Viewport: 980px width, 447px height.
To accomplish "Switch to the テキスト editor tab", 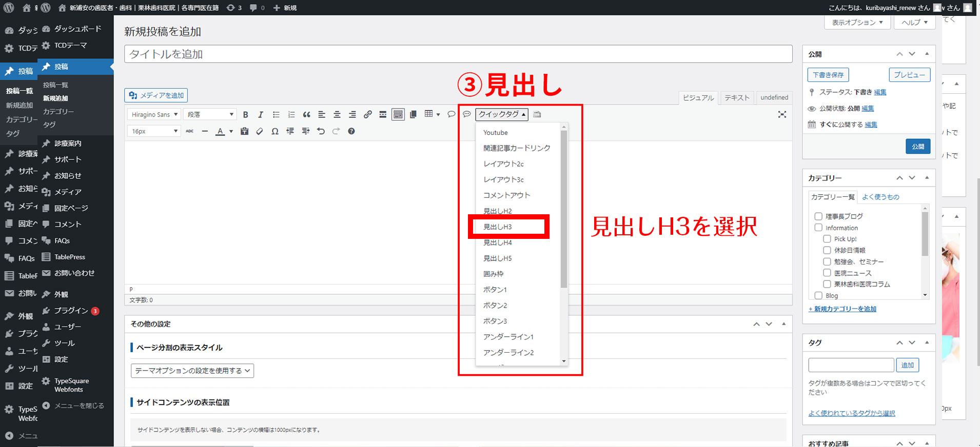I will tap(737, 97).
